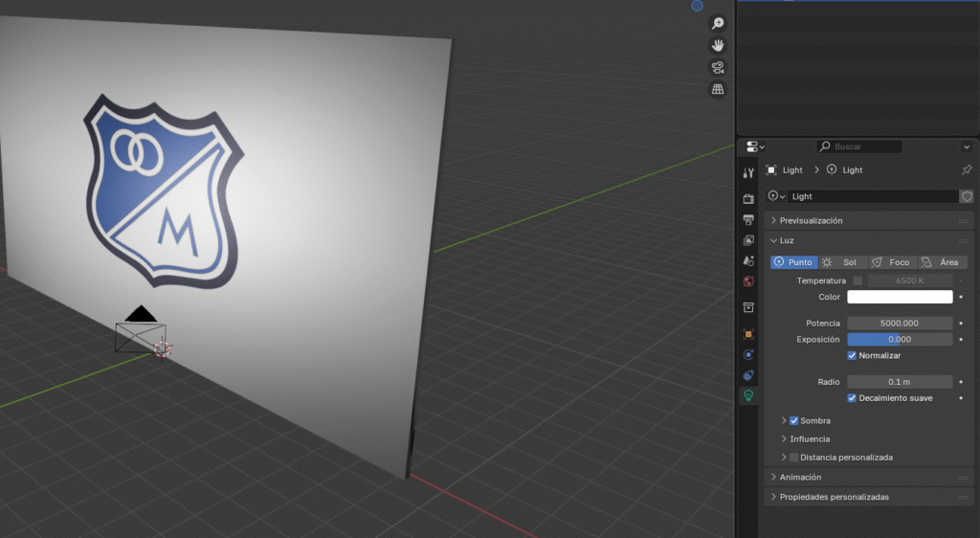Toggle the camera view icon
Viewport: 980px width, 538px height.
717,67
